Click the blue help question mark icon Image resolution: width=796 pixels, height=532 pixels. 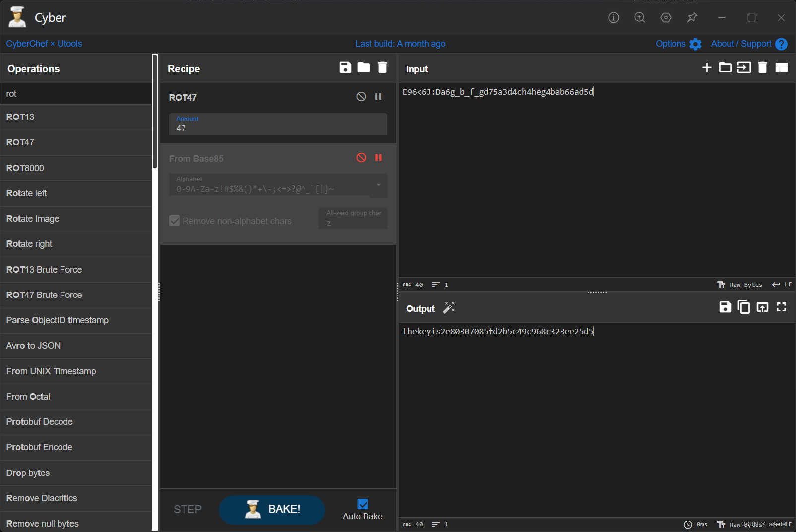coord(781,44)
